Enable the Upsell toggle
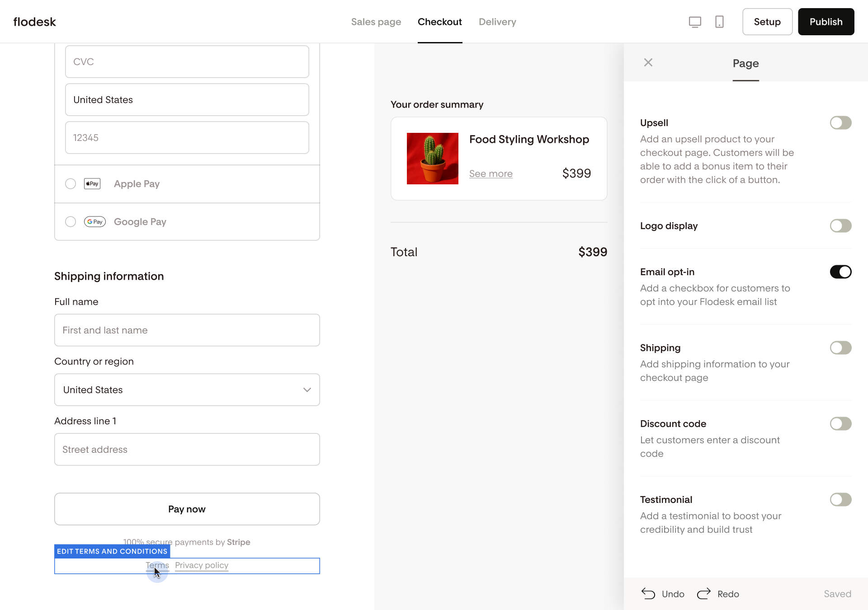 tap(840, 123)
